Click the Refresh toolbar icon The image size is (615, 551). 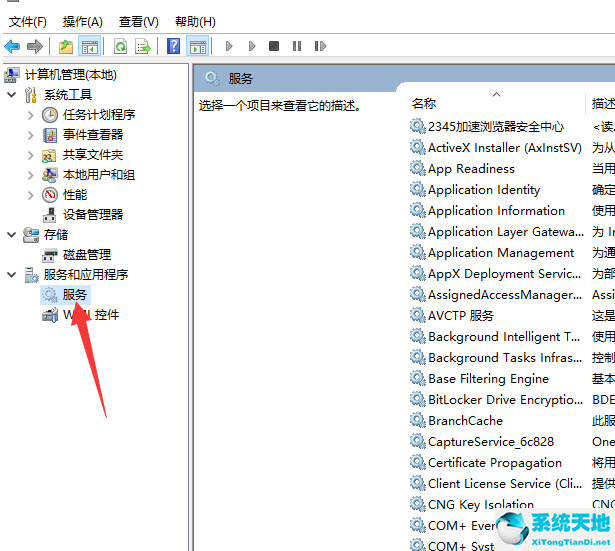pyautogui.click(x=120, y=46)
